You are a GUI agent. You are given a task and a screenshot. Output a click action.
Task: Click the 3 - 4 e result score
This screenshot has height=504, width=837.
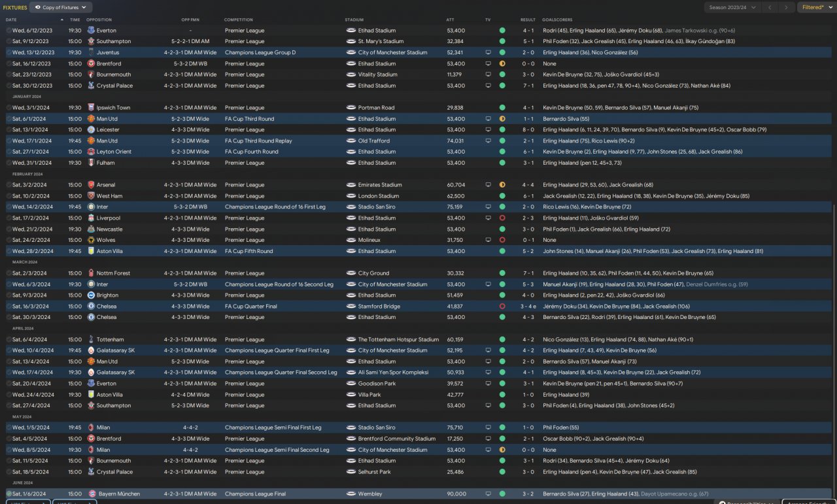528,306
